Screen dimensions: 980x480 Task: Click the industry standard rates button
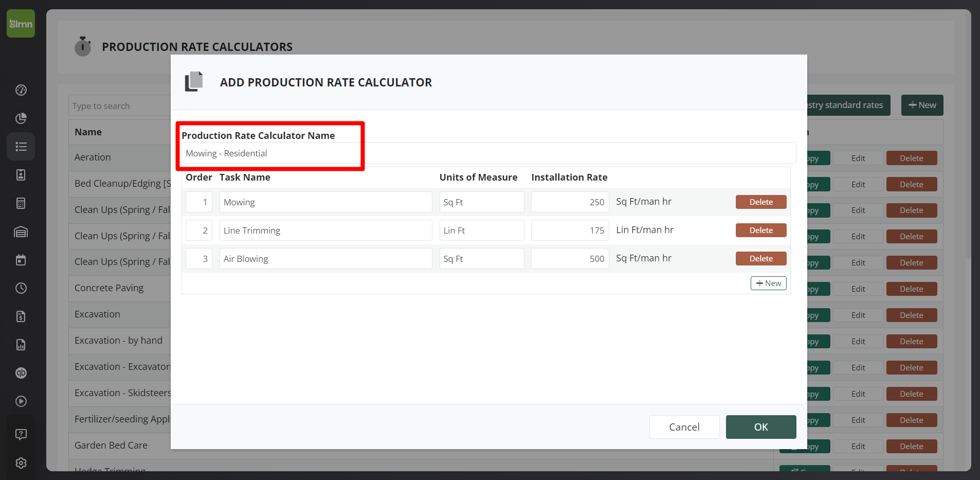coord(848,105)
